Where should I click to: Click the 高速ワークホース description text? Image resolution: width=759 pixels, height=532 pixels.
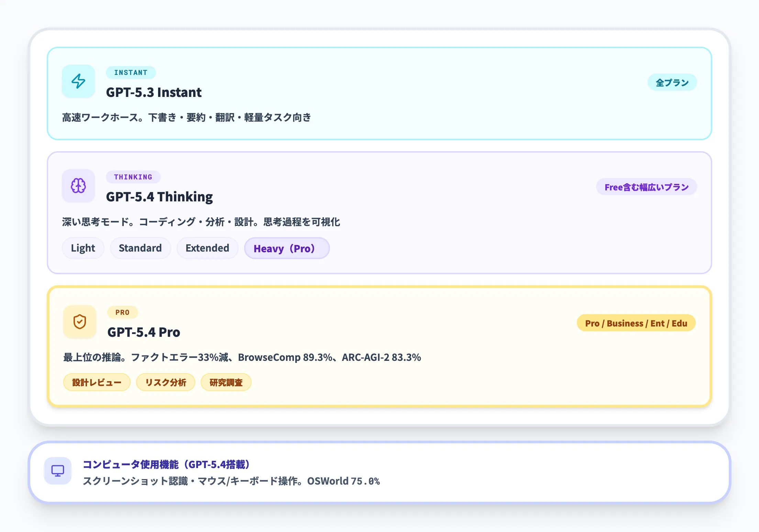(186, 118)
